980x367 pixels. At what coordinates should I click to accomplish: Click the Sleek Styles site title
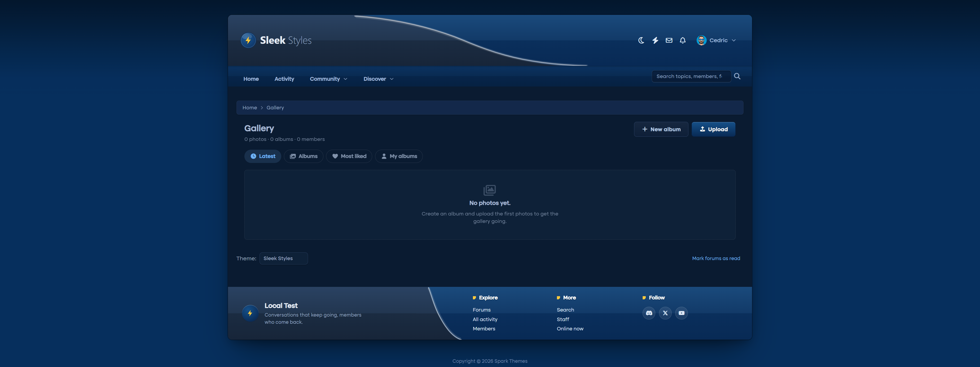point(286,40)
